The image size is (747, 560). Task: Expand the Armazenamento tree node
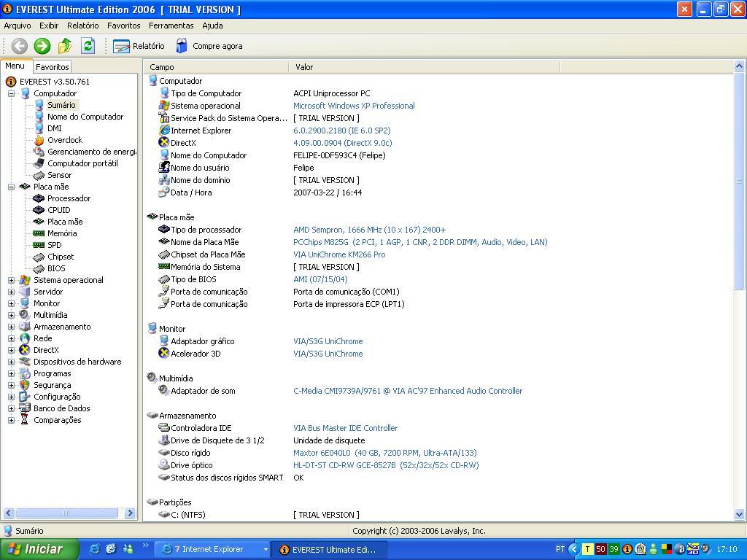click(11, 327)
